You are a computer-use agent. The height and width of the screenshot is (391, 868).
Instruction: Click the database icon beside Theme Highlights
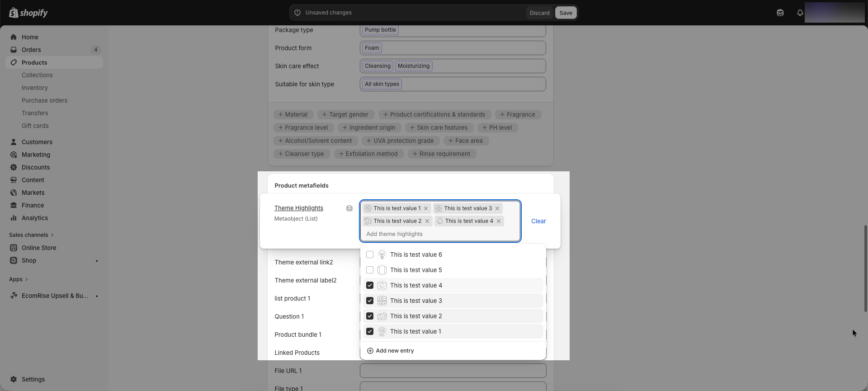[349, 208]
